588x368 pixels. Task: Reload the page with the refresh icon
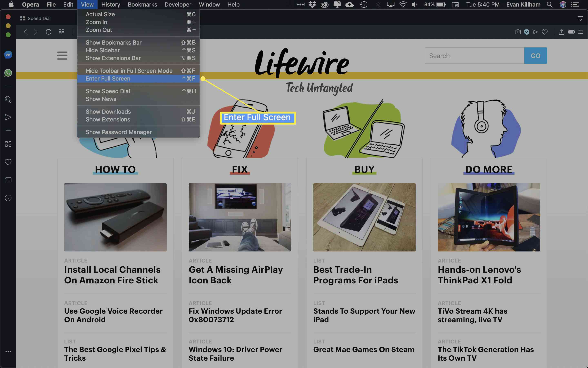49,32
